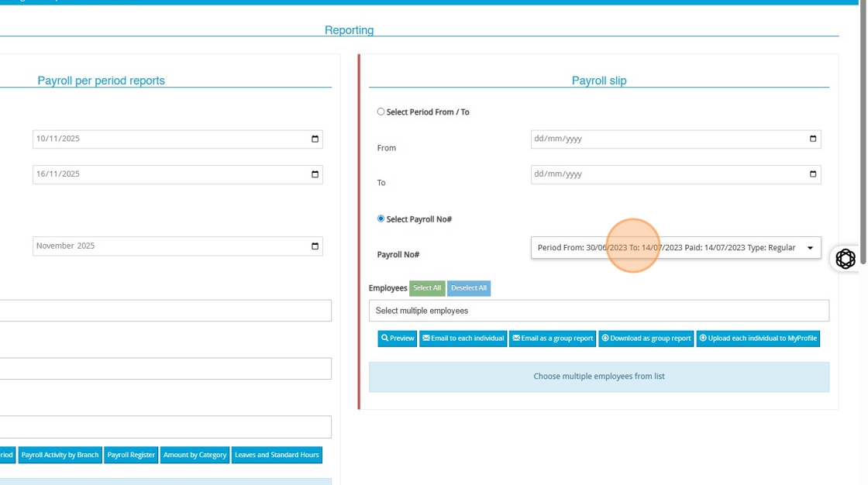868x485 pixels.
Task: Open calendar picker for Payroll slip To date
Action: coord(812,174)
